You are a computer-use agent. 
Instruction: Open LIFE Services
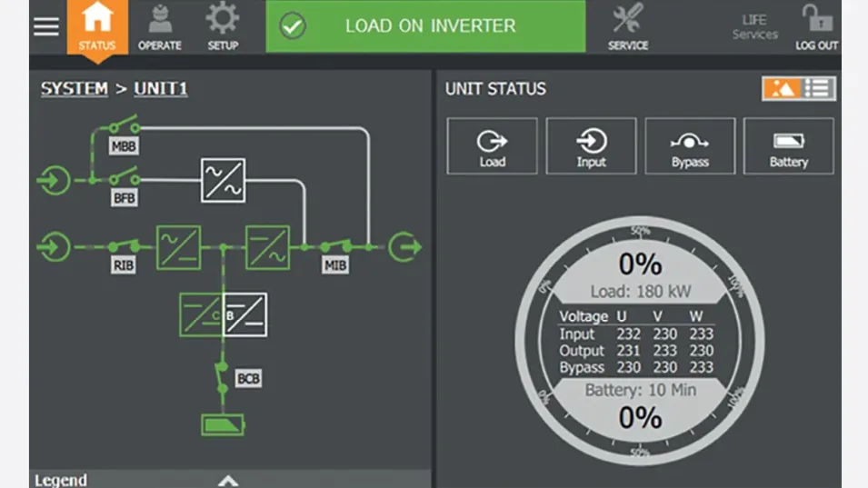(x=754, y=27)
